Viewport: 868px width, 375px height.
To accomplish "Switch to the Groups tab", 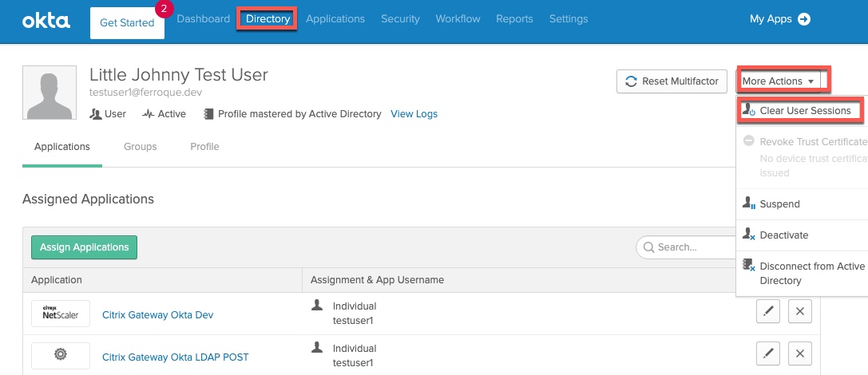I will (140, 147).
